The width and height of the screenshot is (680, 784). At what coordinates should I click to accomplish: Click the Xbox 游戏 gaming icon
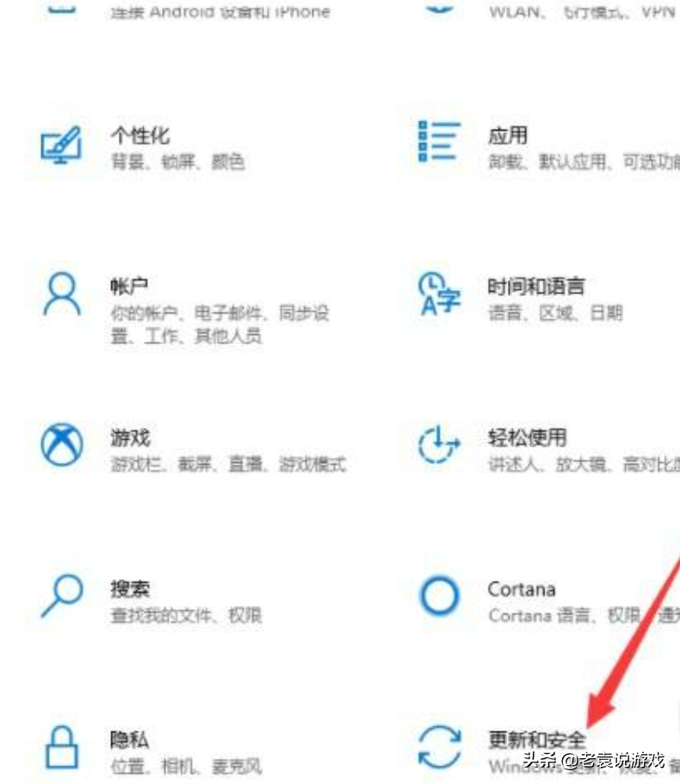click(61, 445)
